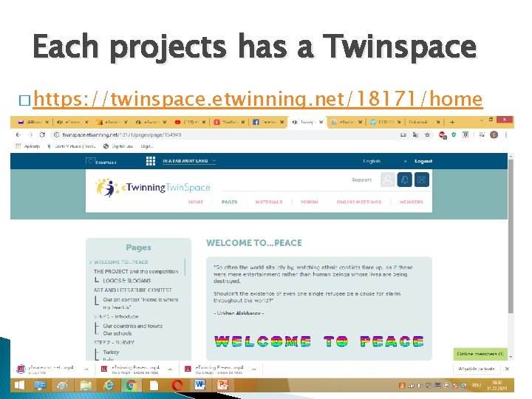Switch to Chrome in the taskbar
This screenshot has height=399, width=532.
click(132, 385)
